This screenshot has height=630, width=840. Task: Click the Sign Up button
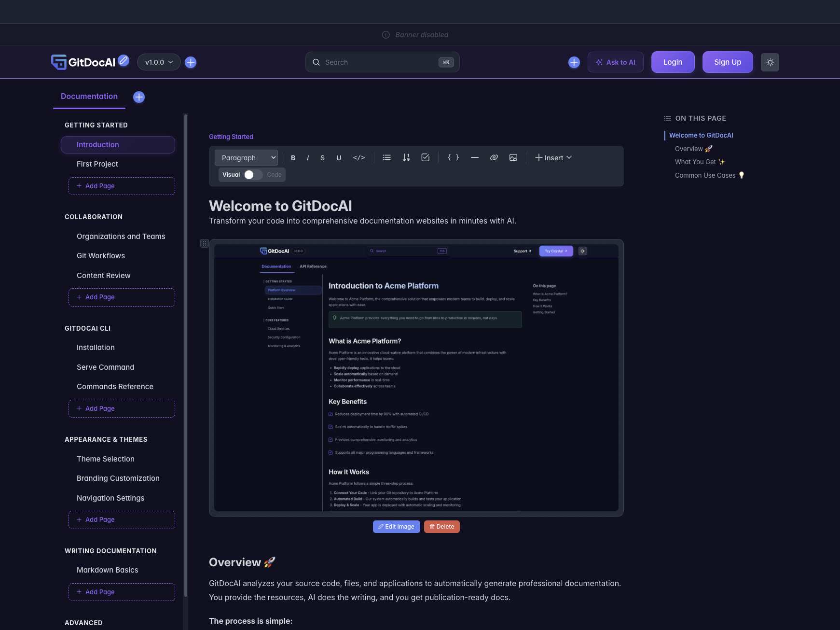click(727, 62)
